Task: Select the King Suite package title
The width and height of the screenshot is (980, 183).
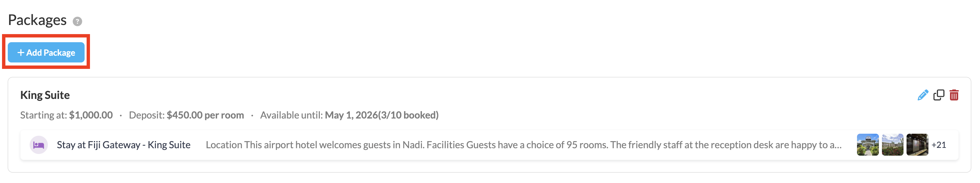Action: pos(45,95)
